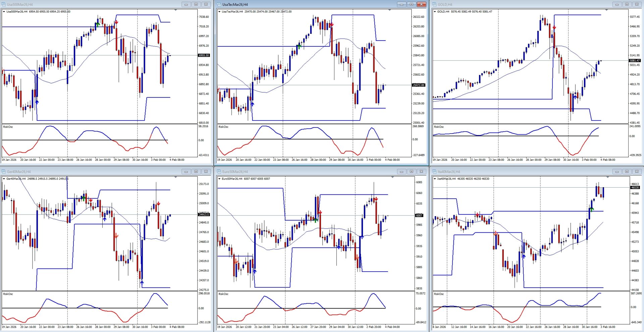The width and height of the screenshot is (644, 332).
Task: Expand the triangle beside Euro50Mar26,H4 label
Action: (x=219, y=179)
